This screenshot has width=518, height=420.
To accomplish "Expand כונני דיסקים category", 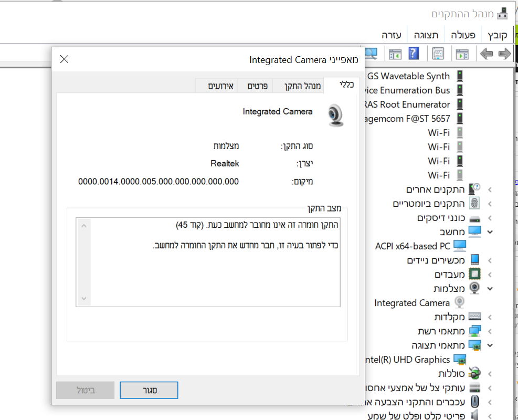I will pyautogui.click(x=490, y=218).
